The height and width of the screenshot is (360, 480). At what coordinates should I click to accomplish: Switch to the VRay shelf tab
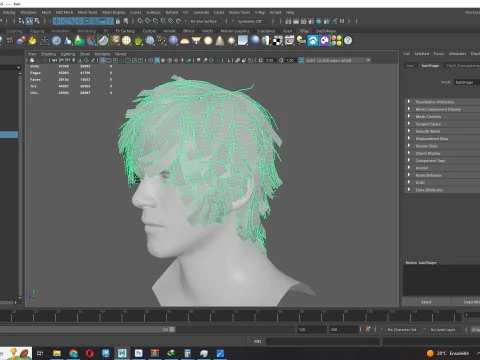[304, 31]
